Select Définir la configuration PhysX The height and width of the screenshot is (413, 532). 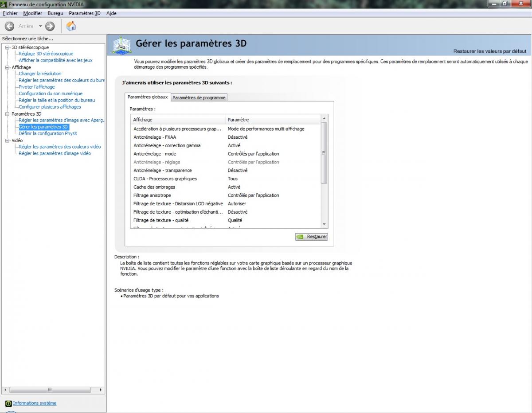48,133
